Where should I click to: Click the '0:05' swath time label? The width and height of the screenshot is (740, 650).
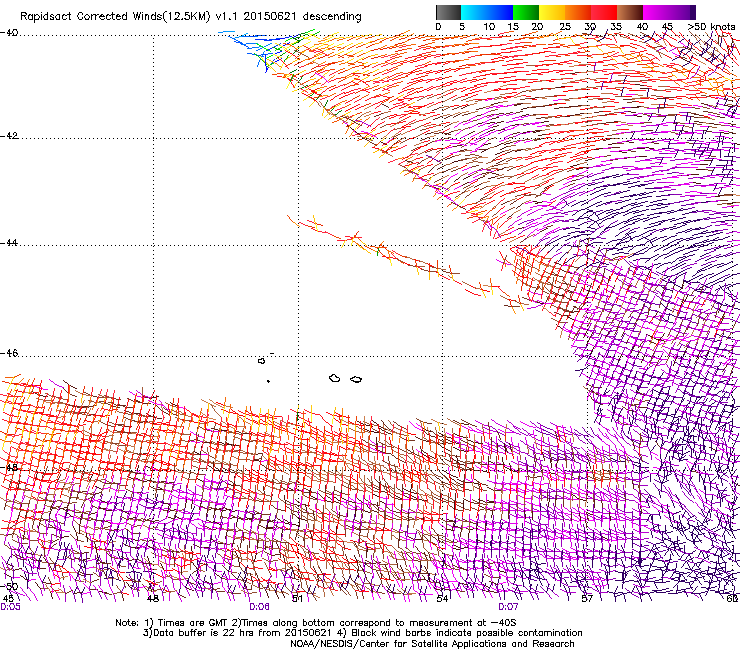(10, 607)
